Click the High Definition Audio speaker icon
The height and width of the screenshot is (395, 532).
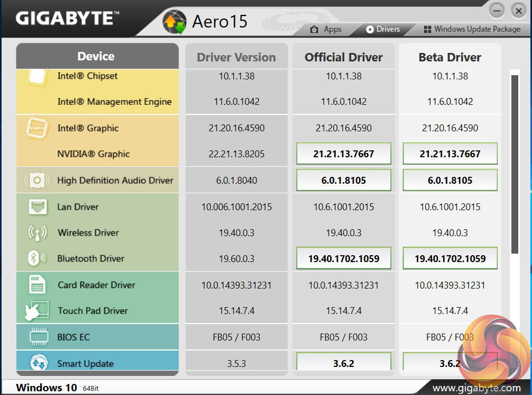(36, 181)
